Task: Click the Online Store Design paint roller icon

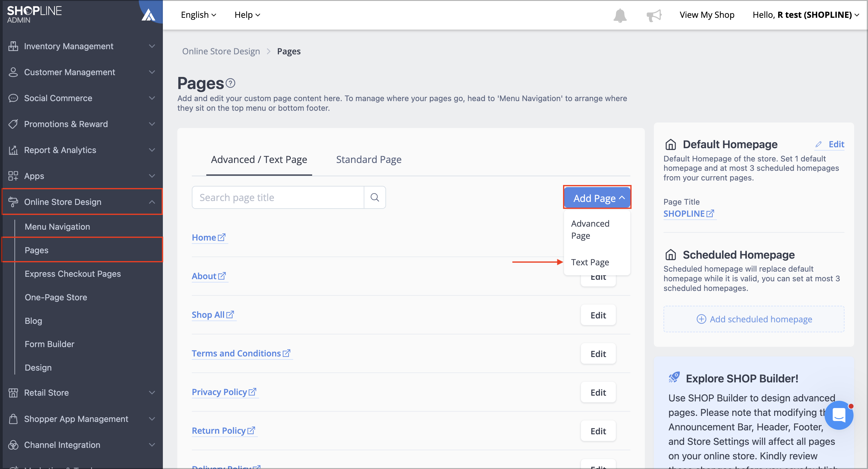Action: [x=13, y=202]
